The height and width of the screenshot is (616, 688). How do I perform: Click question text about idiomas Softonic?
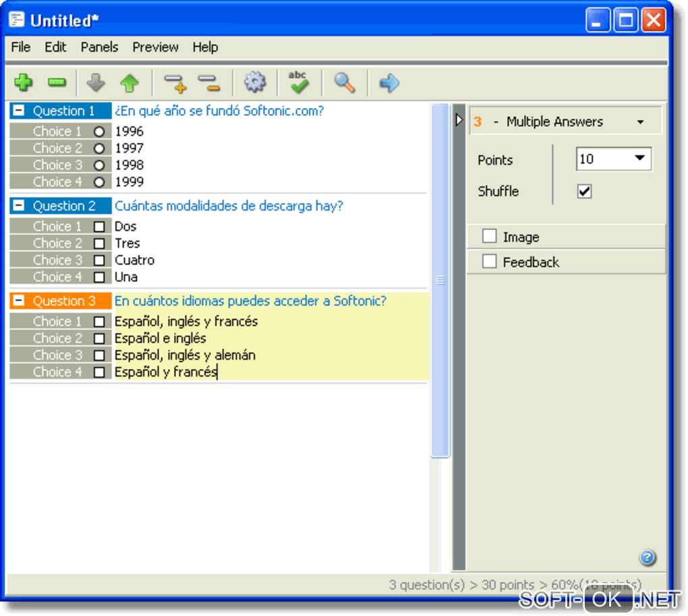(x=250, y=300)
